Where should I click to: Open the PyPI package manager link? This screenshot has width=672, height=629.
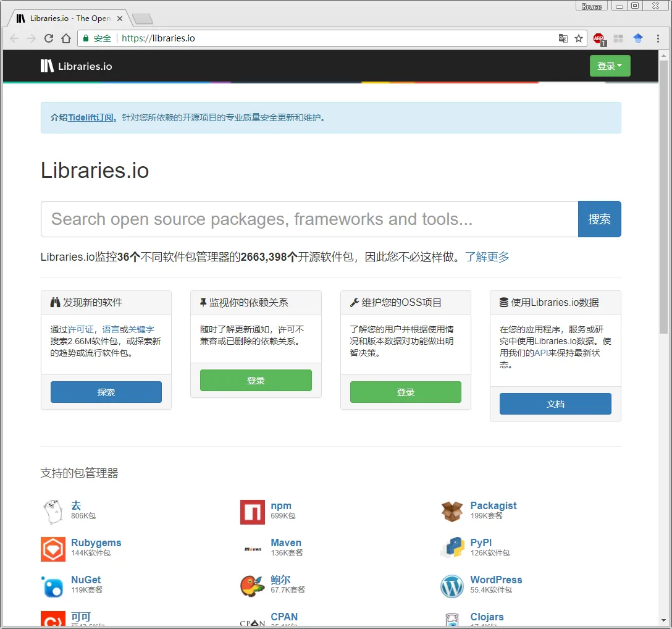481,543
